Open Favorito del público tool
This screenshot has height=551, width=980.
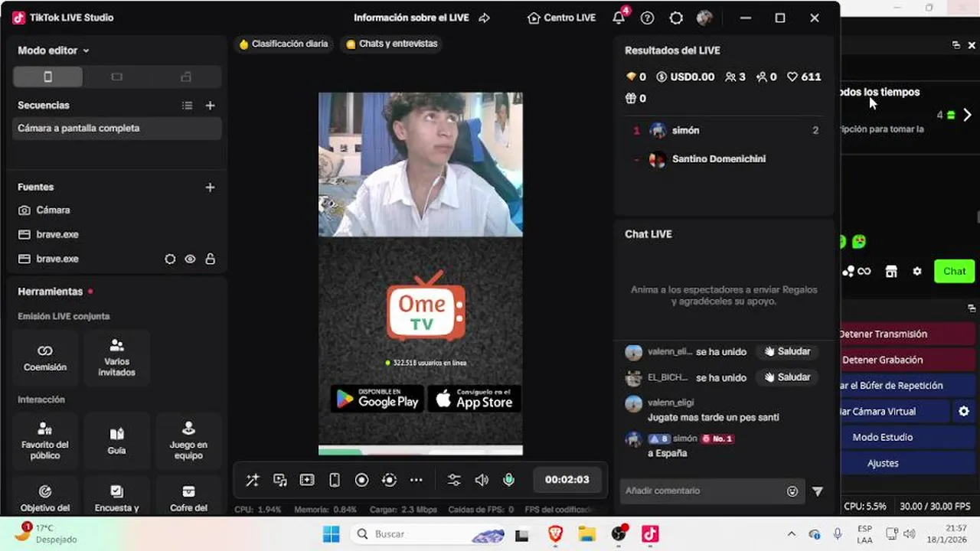(45, 440)
